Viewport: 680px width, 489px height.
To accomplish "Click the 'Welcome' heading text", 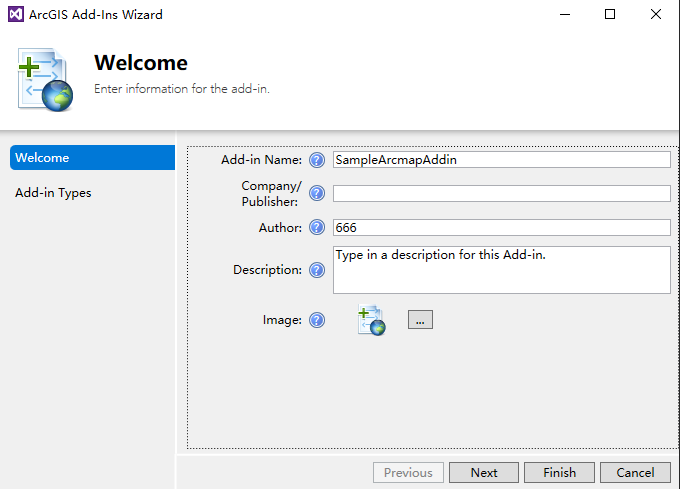I will 141,63.
